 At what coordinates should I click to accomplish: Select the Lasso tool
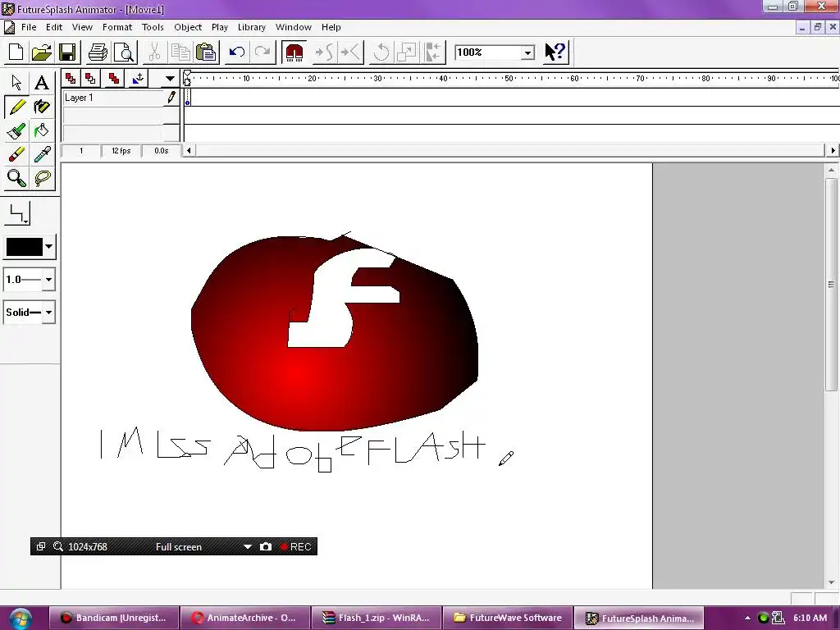pyautogui.click(x=42, y=178)
